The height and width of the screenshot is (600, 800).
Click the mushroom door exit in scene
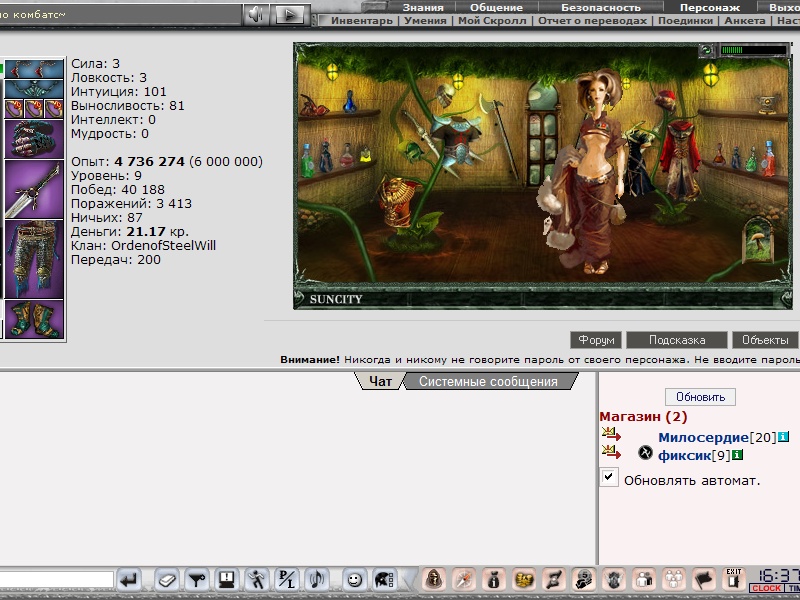(758, 240)
